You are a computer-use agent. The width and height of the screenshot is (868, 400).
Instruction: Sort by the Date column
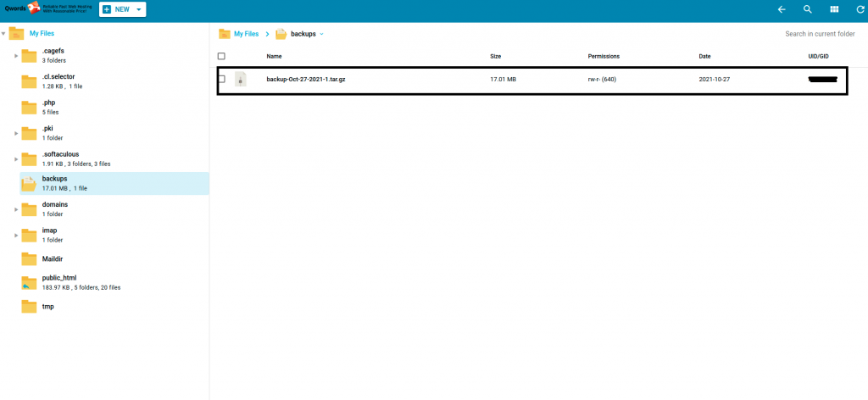tap(704, 57)
